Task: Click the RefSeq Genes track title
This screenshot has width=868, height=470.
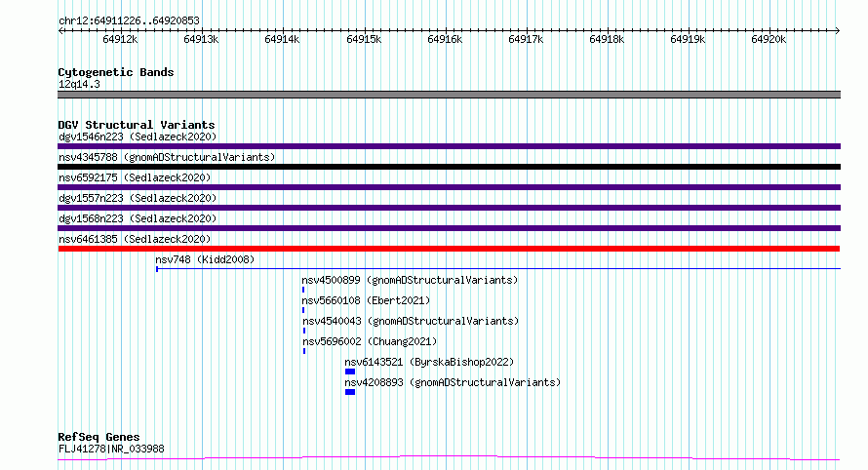Action: [x=99, y=438]
